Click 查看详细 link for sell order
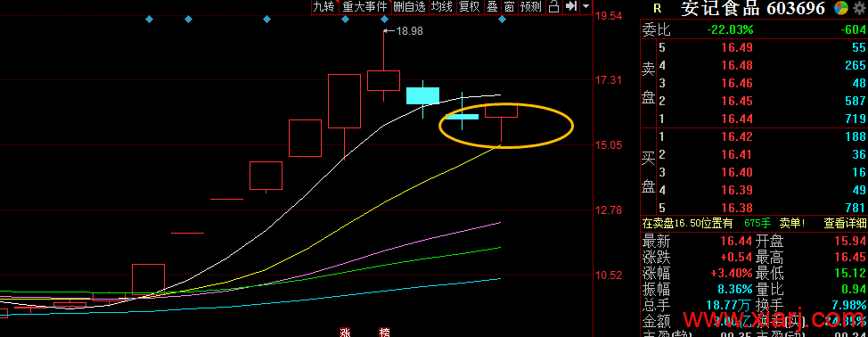The image size is (868, 337). (x=846, y=224)
